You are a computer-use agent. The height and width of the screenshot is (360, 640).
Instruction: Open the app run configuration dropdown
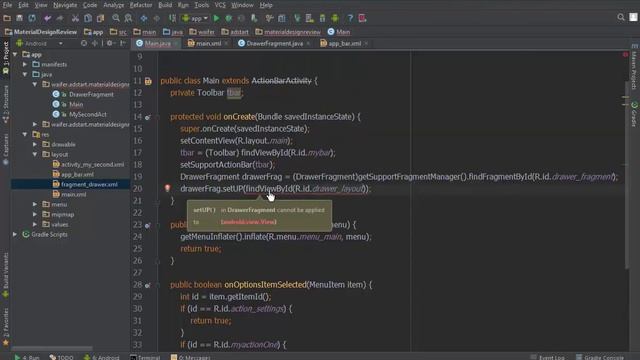pyautogui.click(x=195, y=18)
